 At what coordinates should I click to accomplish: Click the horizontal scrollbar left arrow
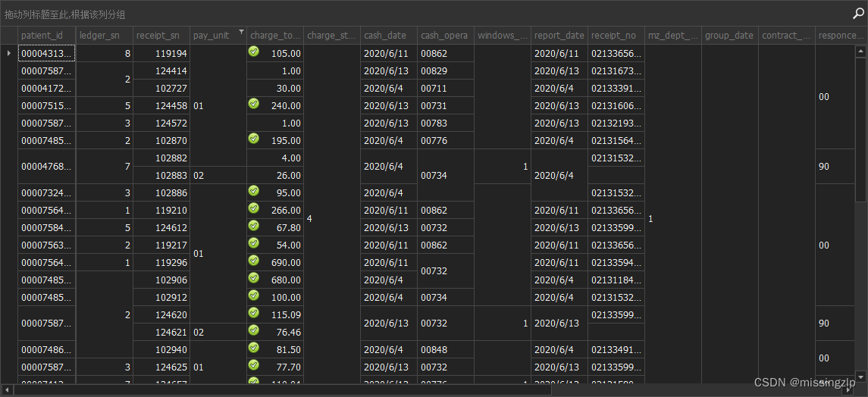[7, 390]
